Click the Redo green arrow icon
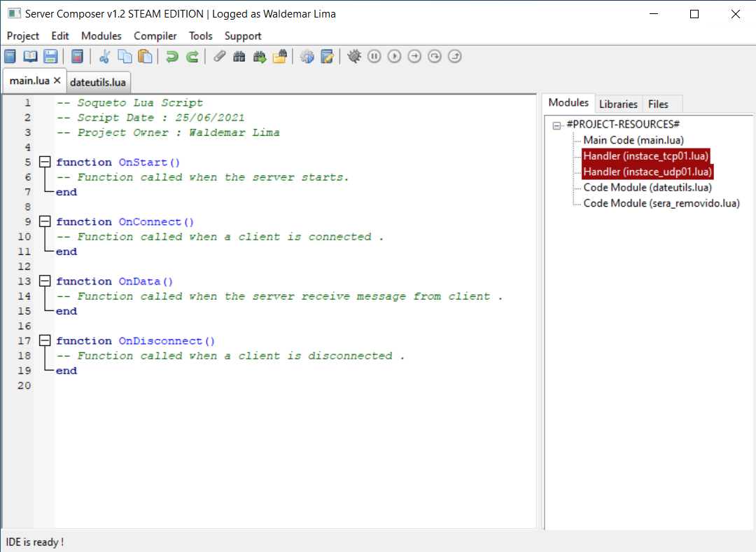This screenshot has height=552, width=756. pos(192,57)
